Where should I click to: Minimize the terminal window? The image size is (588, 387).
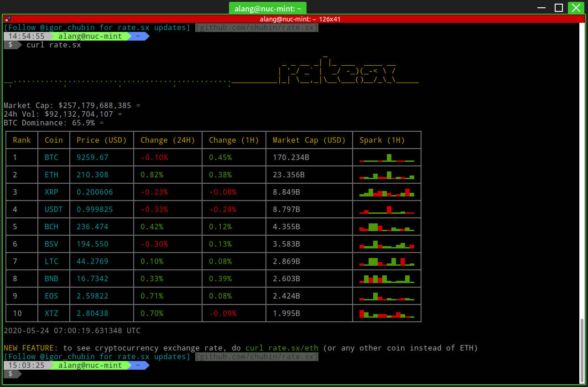tap(541, 8)
